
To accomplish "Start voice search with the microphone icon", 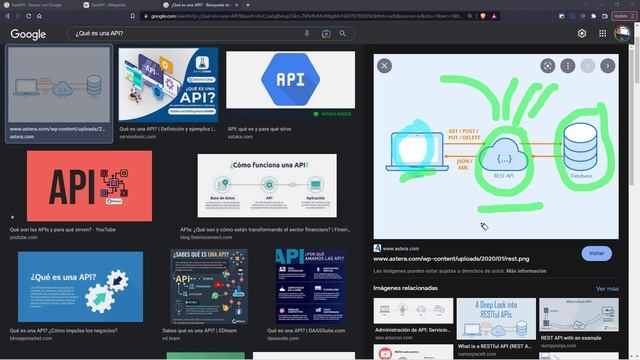I will (x=307, y=34).
